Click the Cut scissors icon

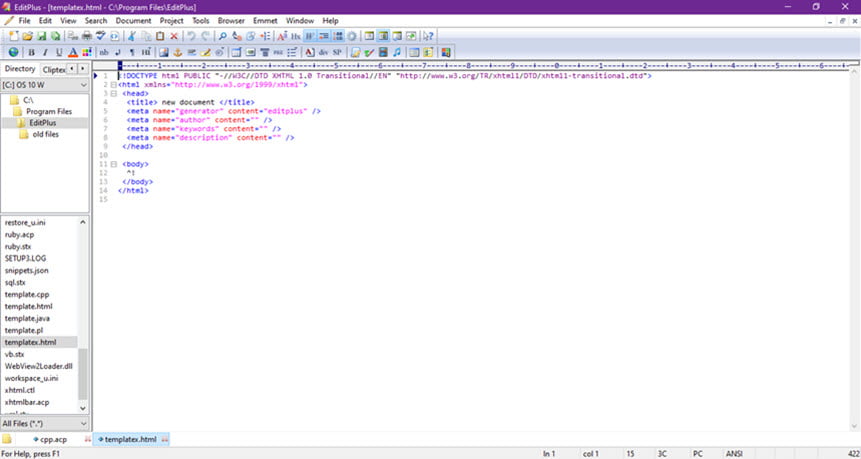132,36
